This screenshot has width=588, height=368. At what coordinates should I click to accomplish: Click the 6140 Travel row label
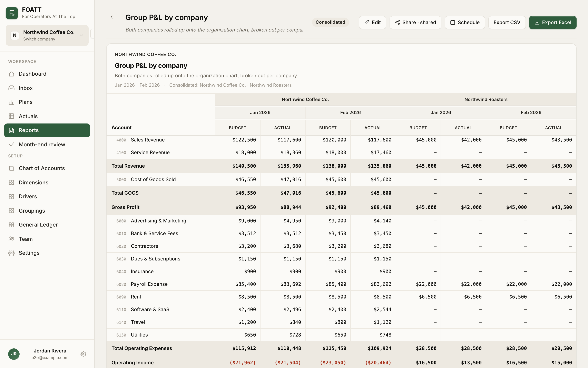coord(130,322)
